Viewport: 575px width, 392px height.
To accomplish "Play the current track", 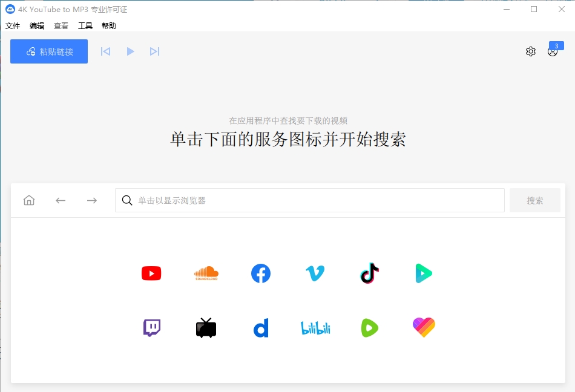I will [x=130, y=51].
